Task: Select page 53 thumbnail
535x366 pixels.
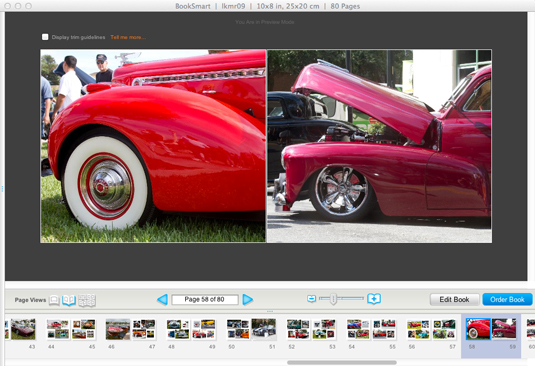Action: [324, 329]
